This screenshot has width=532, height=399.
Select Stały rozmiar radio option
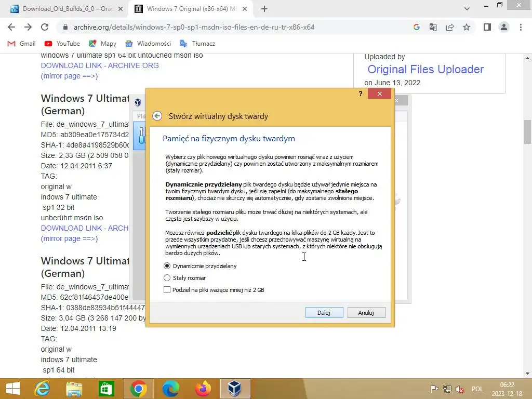167,278
